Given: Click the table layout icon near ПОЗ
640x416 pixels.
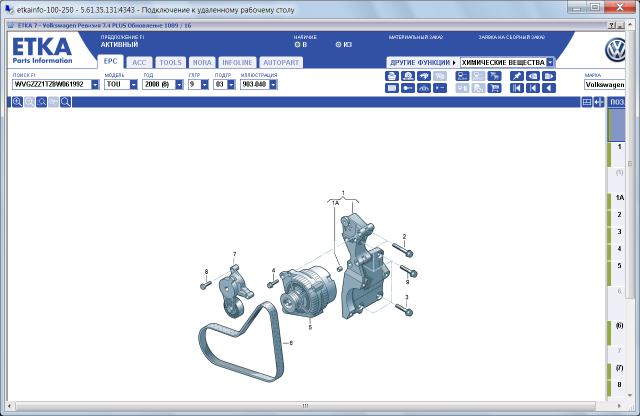Looking at the screenshot, I should (587, 102).
